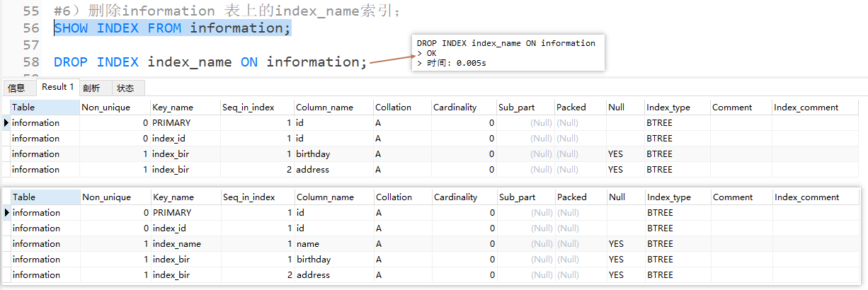
Task: Open the 状态 tab
Action: click(x=125, y=88)
